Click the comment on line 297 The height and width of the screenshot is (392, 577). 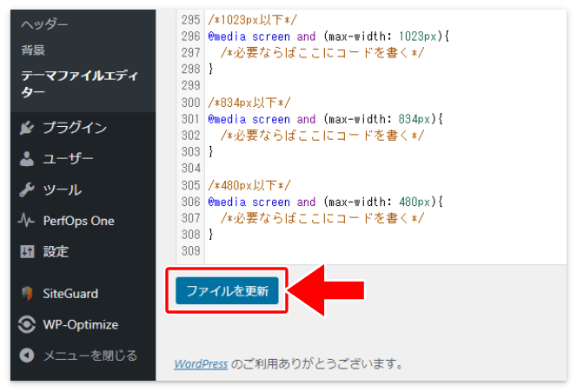coord(322,53)
